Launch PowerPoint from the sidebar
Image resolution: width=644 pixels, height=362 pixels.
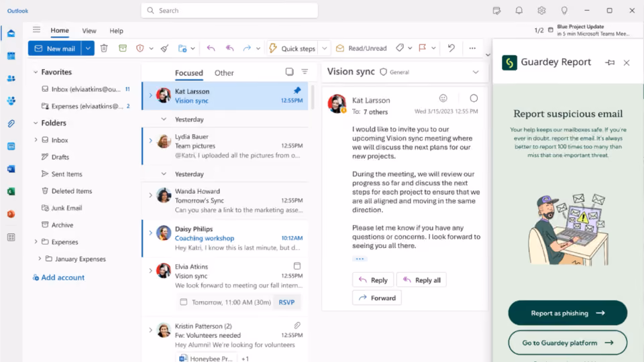tap(11, 214)
